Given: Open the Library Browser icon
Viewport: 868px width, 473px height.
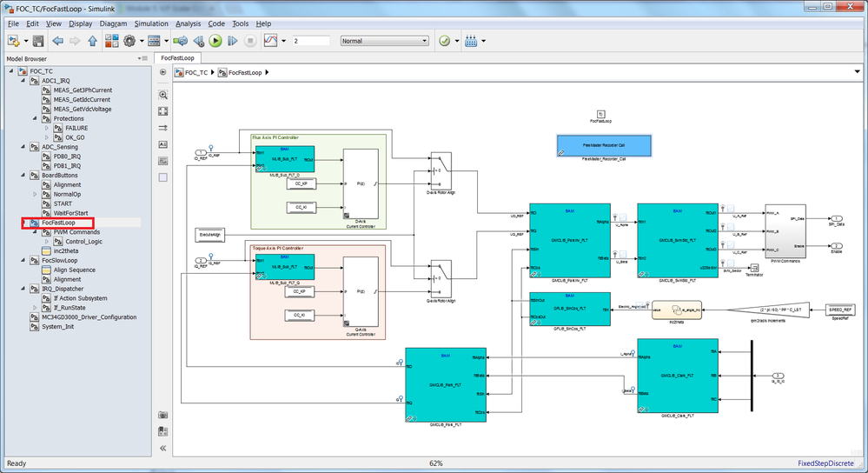Looking at the screenshot, I should (112, 41).
